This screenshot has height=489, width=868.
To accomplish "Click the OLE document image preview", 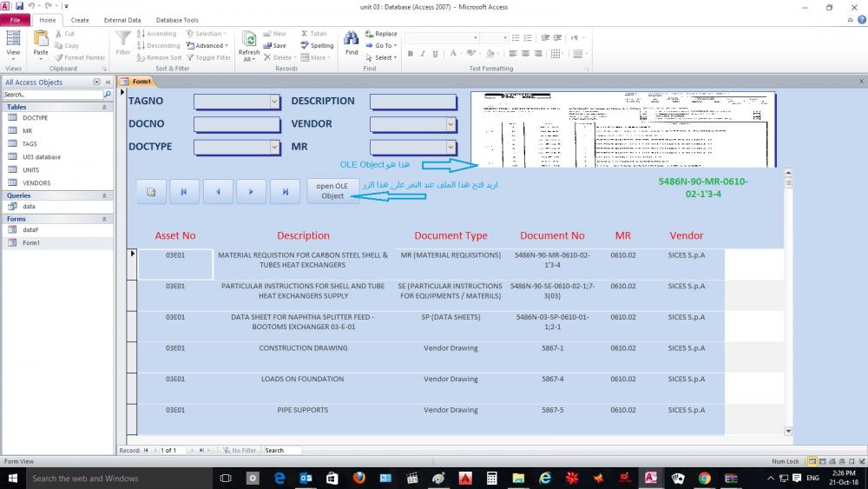I will [622, 129].
